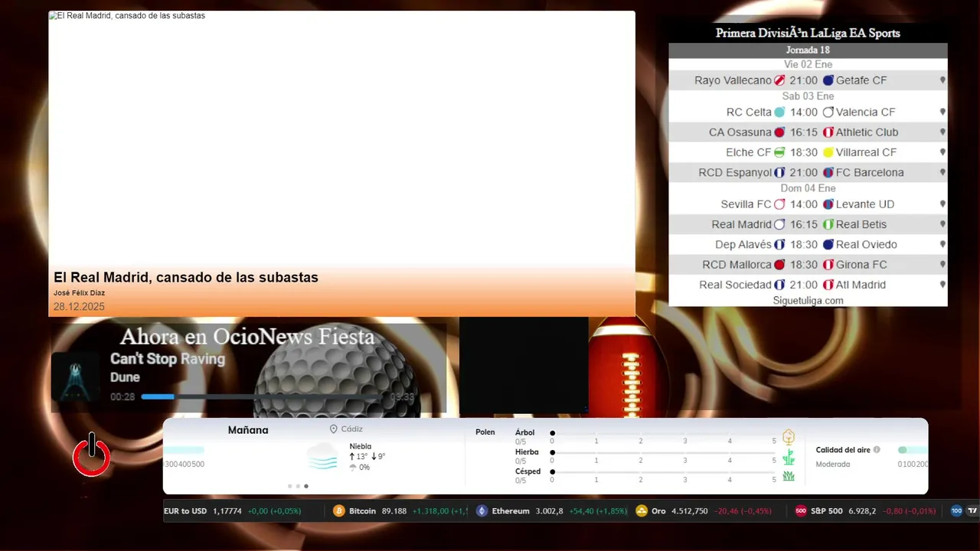Open stadium pin for Sevilla FC match

point(942,204)
